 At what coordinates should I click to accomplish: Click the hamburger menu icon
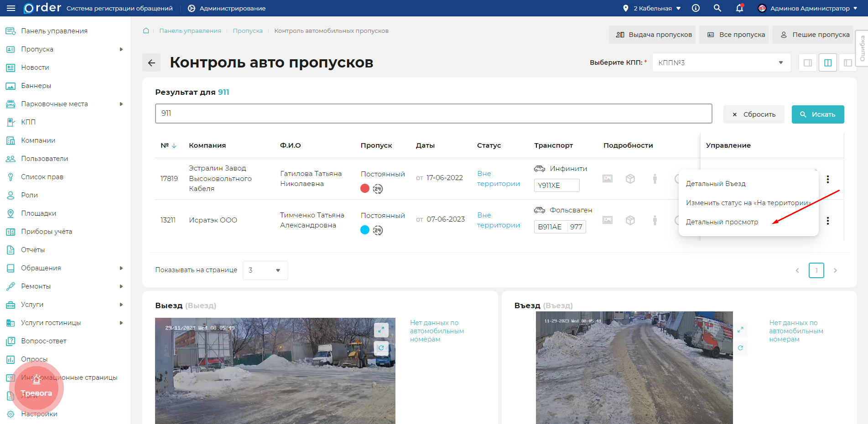(11, 8)
